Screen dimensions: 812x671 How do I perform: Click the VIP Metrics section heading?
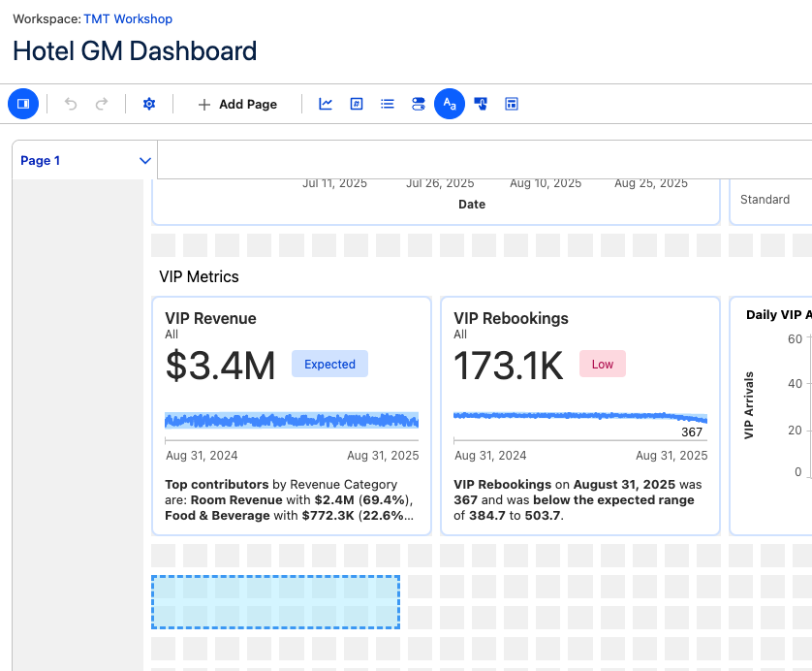(199, 277)
